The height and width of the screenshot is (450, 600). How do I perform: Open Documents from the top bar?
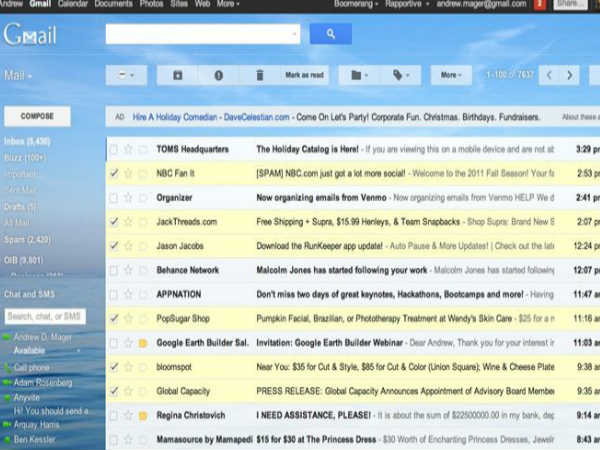pos(113,4)
